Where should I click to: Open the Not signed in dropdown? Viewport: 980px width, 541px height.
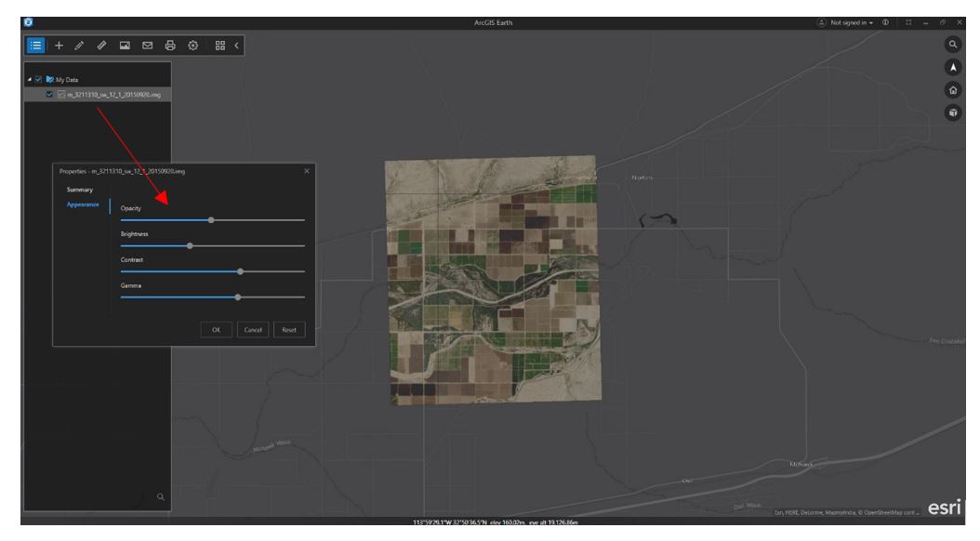[852, 22]
